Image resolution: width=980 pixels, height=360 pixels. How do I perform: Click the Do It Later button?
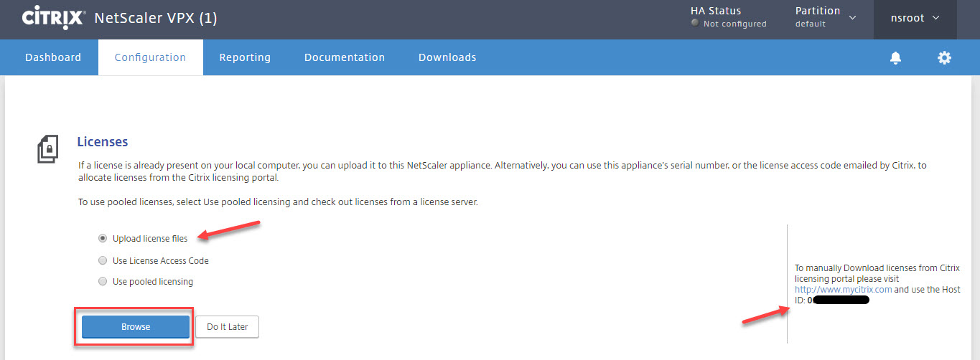(x=227, y=326)
